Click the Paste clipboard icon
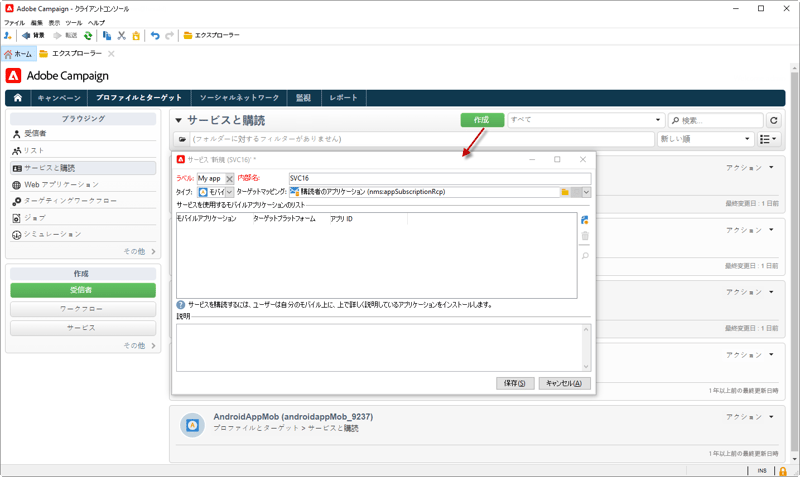Screen dimensions: 800x477 pyautogui.click(x=136, y=35)
